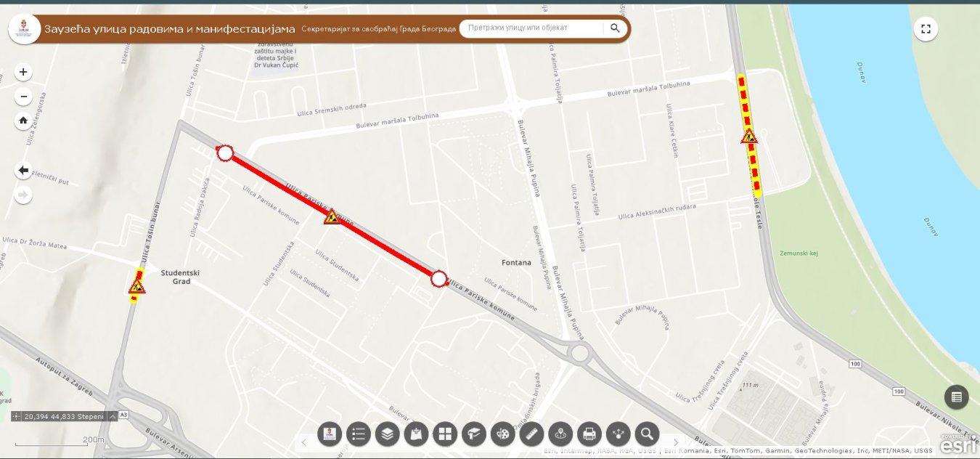Expand the coordinate system options arrow
The width and height of the screenshot is (980, 459).
coord(113,417)
